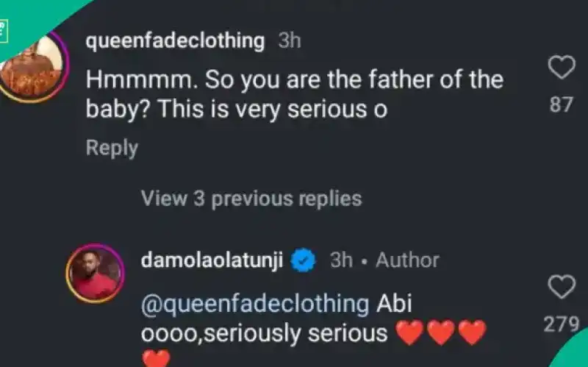This screenshot has height=367, width=588.
Task: Tap the row of three red heart emojis
Action: tap(441, 334)
